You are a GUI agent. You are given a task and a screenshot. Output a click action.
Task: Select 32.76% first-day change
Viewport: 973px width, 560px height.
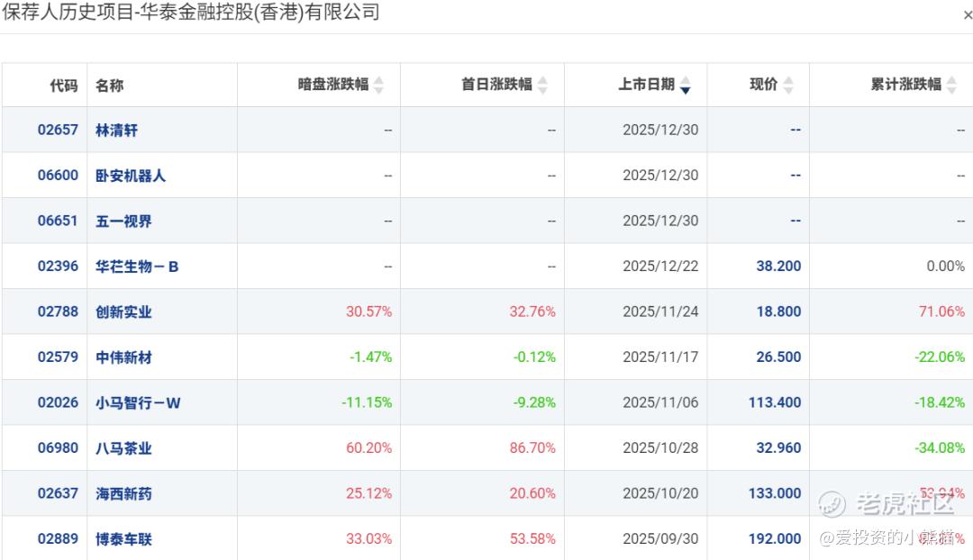pyautogui.click(x=532, y=312)
